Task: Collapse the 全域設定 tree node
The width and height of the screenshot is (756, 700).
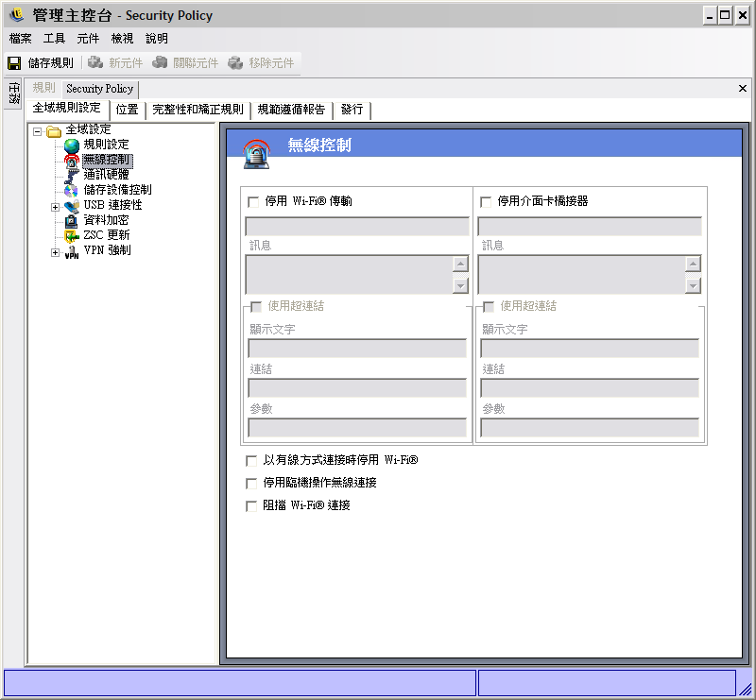Action: click(x=37, y=131)
